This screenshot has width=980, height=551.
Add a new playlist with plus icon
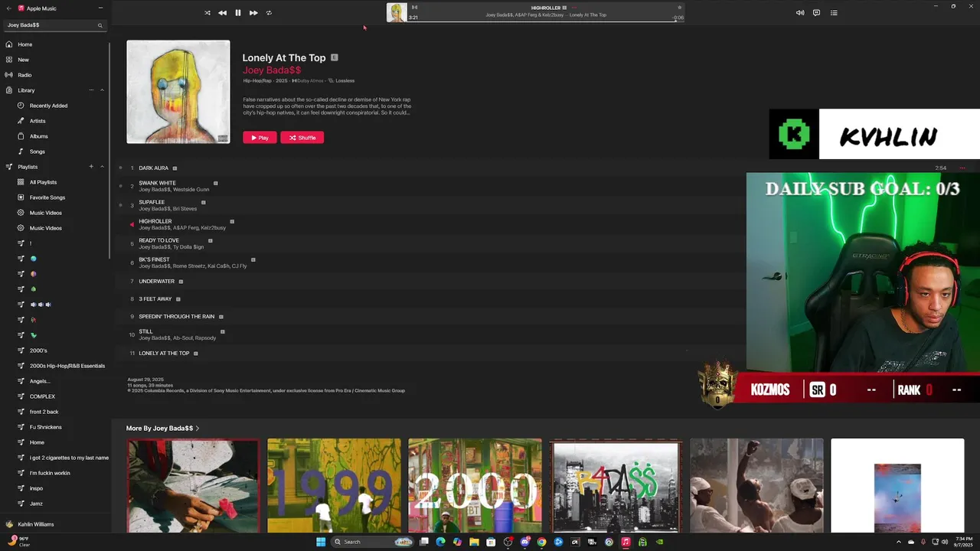[91, 167]
